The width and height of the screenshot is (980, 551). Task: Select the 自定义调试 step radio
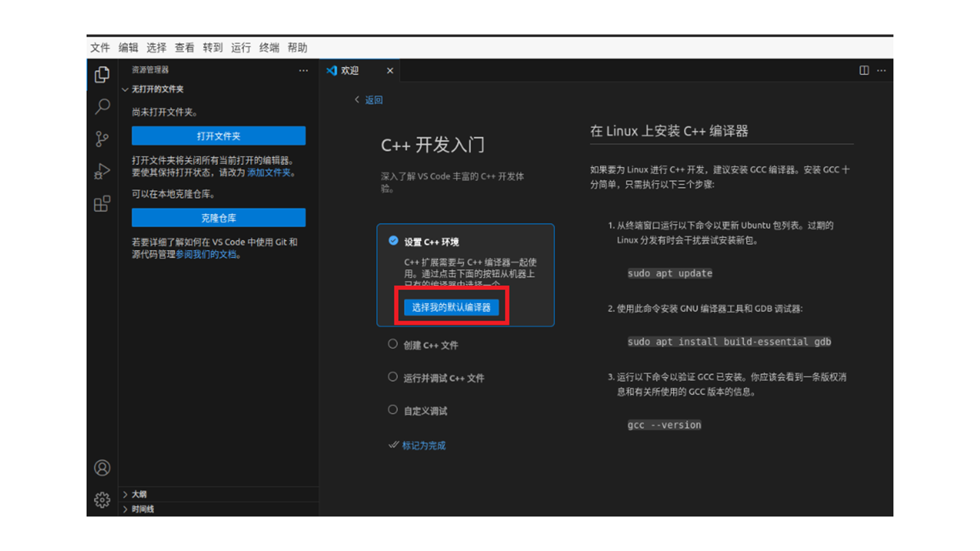393,410
